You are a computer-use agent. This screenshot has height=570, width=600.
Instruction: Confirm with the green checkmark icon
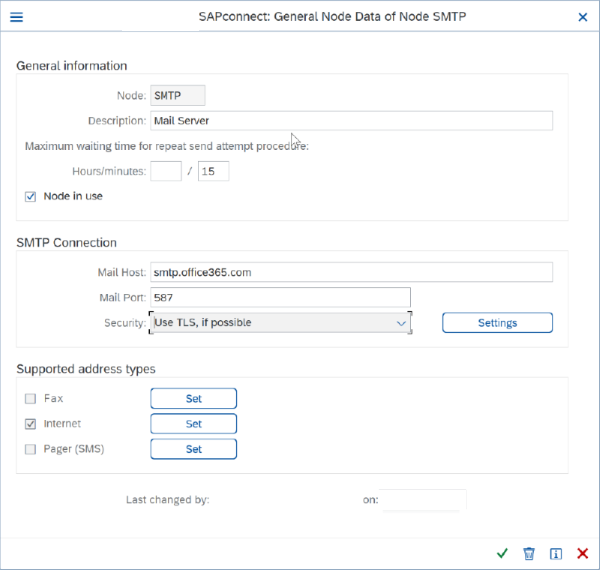coord(502,553)
